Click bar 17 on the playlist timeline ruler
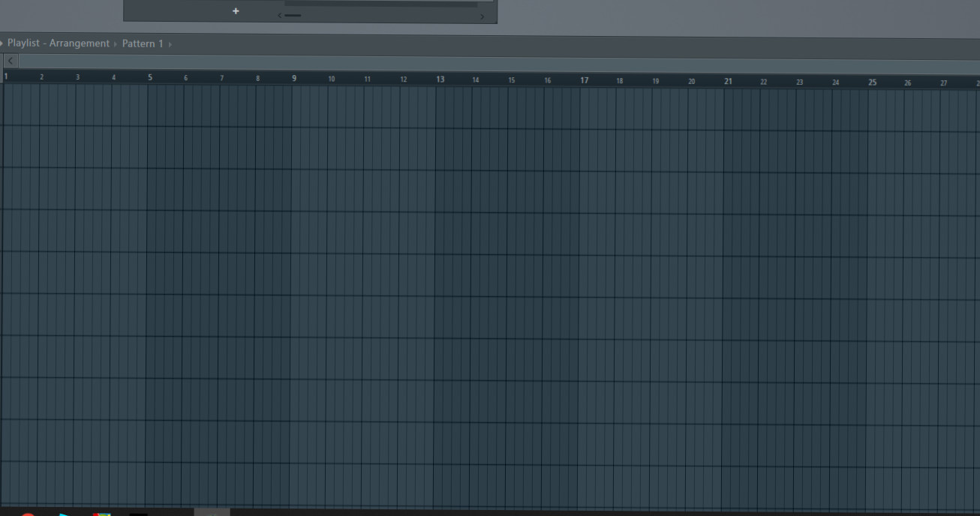This screenshot has width=980, height=516. click(x=583, y=80)
